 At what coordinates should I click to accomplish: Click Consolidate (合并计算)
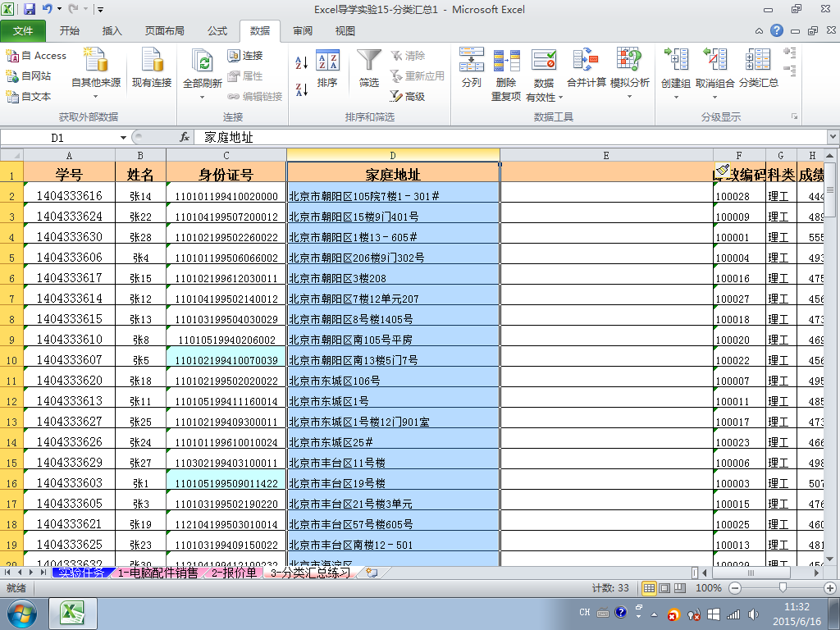pos(586,68)
